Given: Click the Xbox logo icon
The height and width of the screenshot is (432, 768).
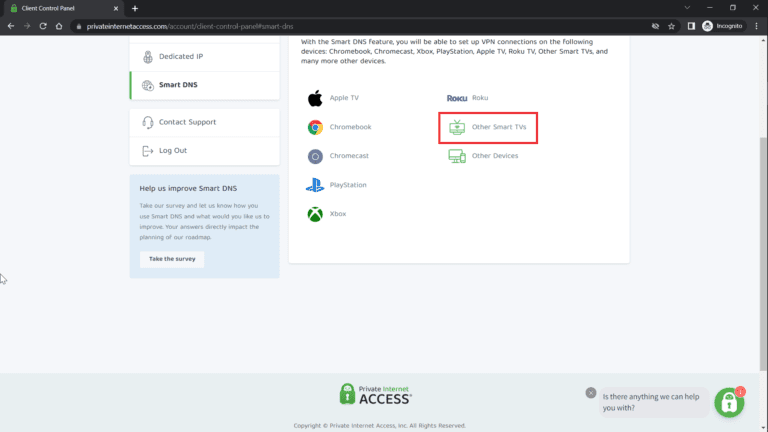Looking at the screenshot, I should 314,214.
